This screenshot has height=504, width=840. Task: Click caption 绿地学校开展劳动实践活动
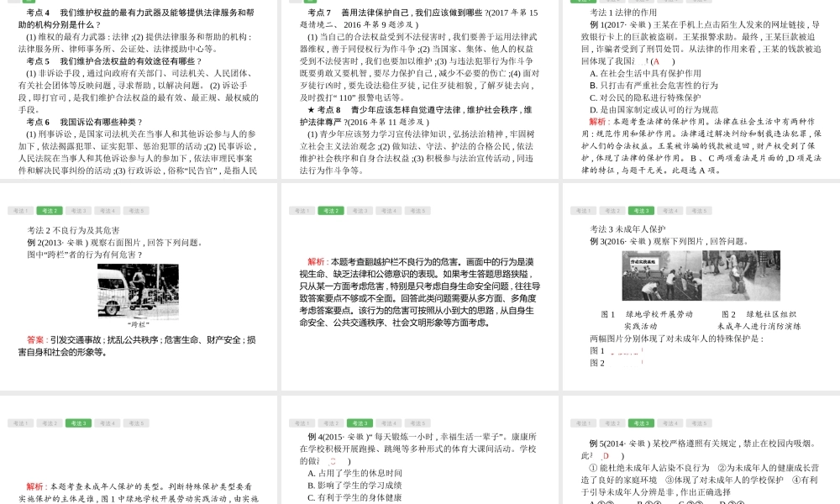pyautogui.click(x=647, y=320)
